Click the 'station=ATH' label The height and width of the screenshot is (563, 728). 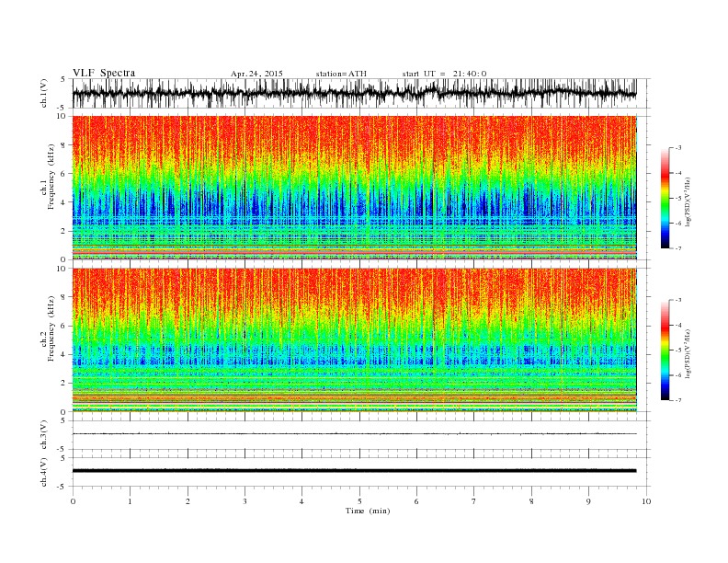(x=341, y=74)
